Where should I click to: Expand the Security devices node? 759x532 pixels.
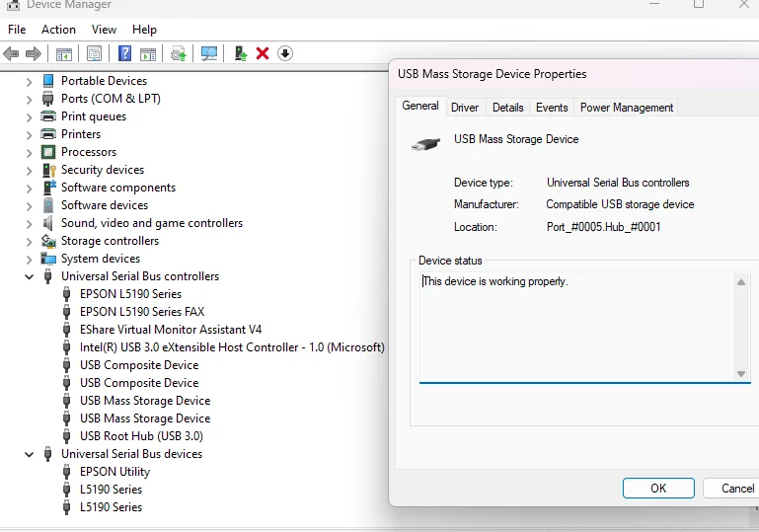pos(29,171)
